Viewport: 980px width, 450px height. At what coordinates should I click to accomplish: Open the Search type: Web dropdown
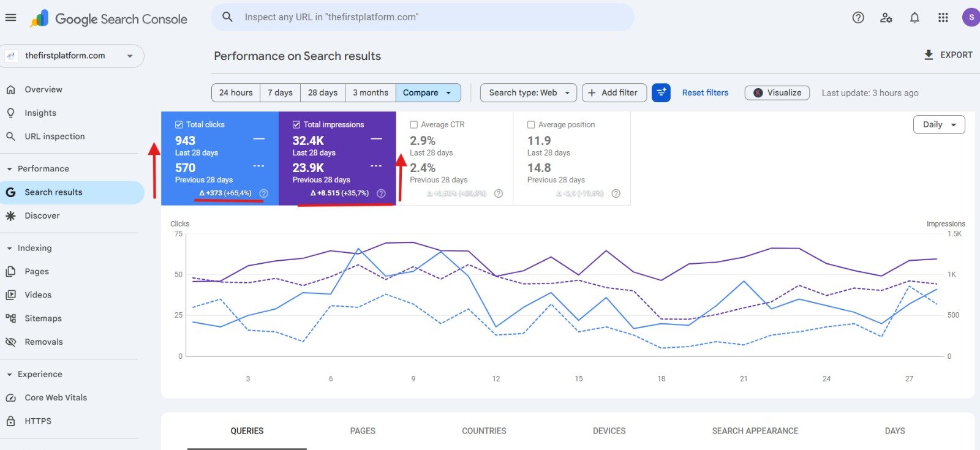(x=529, y=93)
